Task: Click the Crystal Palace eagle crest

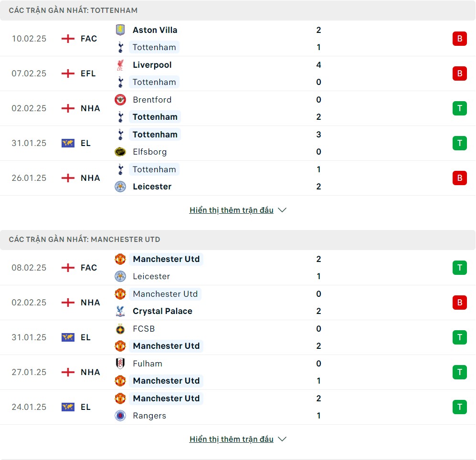Action: (x=120, y=311)
